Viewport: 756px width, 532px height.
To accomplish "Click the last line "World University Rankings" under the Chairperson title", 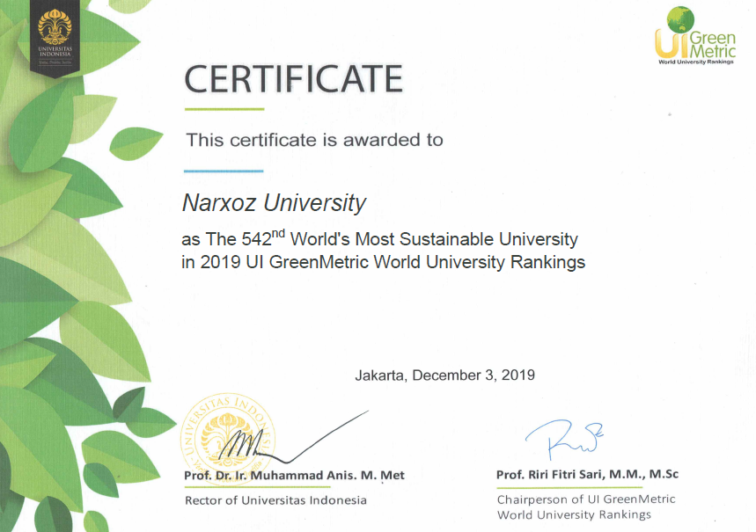I will click(574, 514).
